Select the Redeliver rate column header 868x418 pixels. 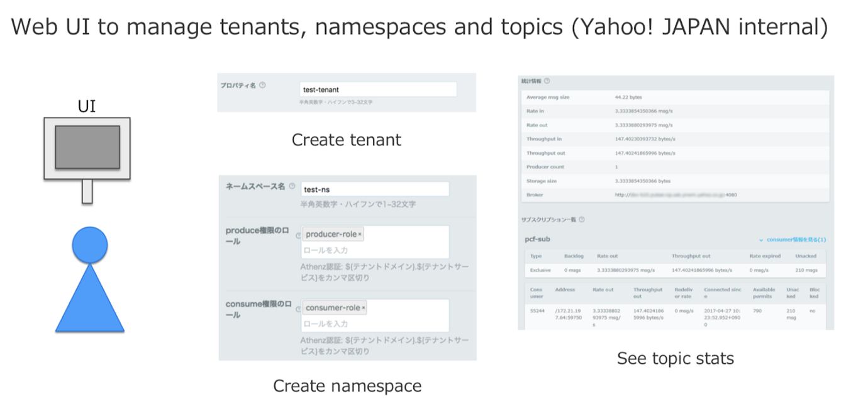[x=684, y=293]
